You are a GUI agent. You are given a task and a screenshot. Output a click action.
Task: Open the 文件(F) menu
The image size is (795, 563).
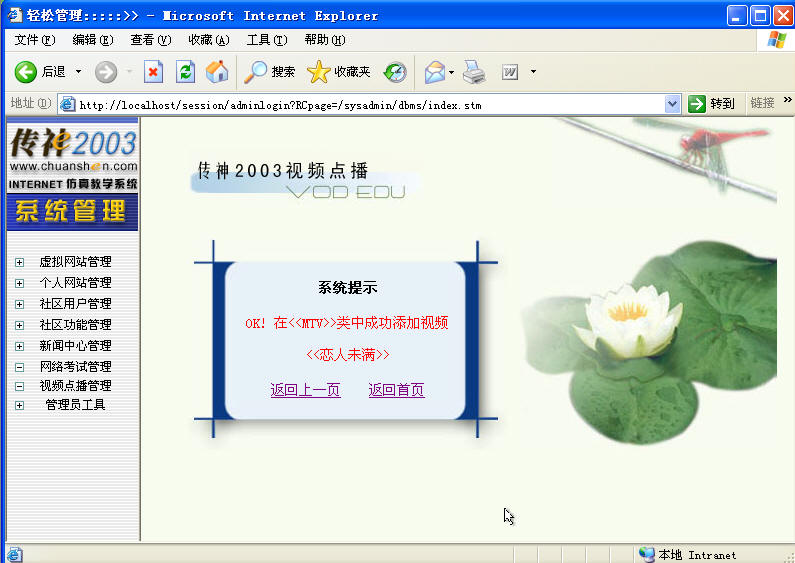(33, 40)
